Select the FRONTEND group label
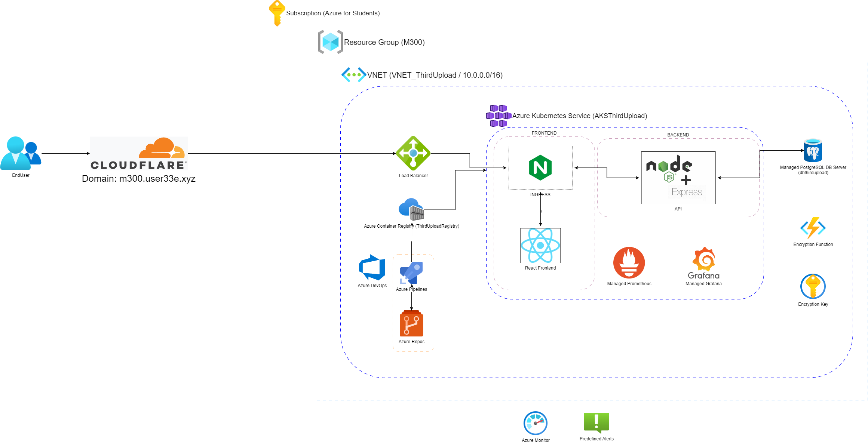Image resolution: width=868 pixels, height=443 pixels. pos(544,133)
